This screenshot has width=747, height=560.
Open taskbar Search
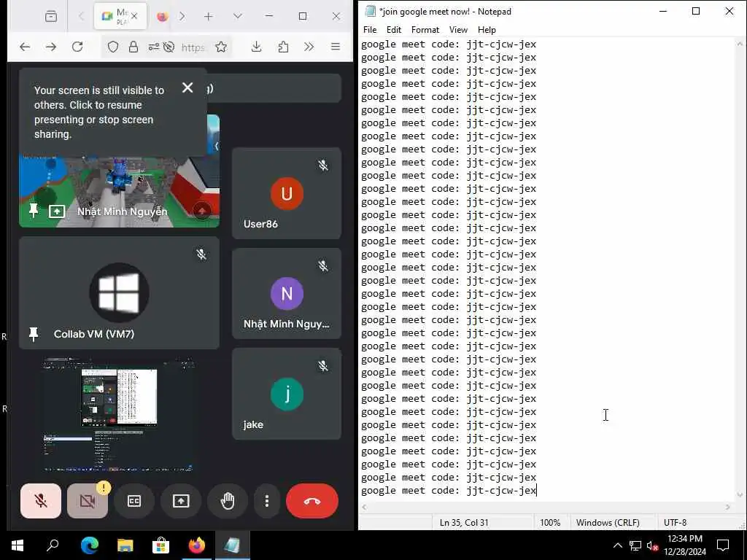tap(53, 545)
